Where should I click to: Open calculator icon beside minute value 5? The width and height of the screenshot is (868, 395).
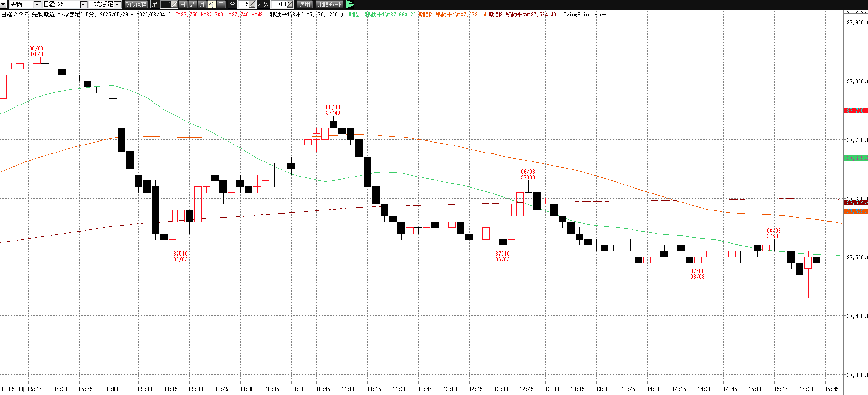(x=252, y=5)
